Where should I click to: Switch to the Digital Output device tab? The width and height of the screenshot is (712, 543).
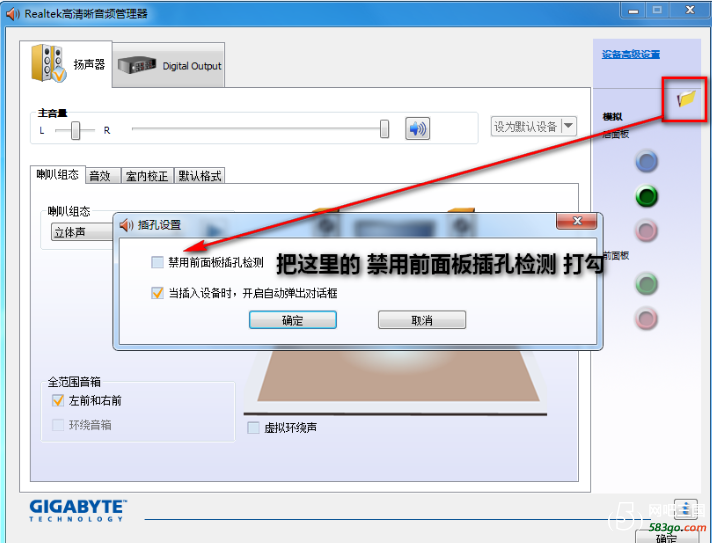(x=168, y=65)
